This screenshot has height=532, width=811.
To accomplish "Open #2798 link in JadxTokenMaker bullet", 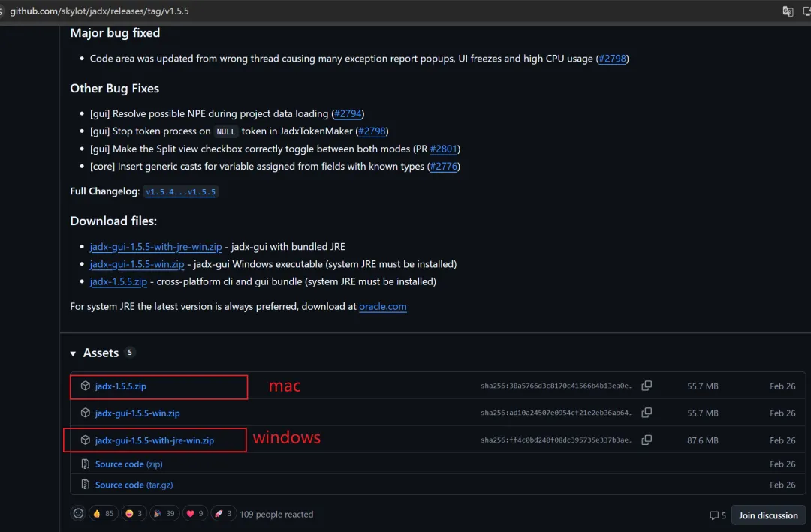I will [x=372, y=131].
